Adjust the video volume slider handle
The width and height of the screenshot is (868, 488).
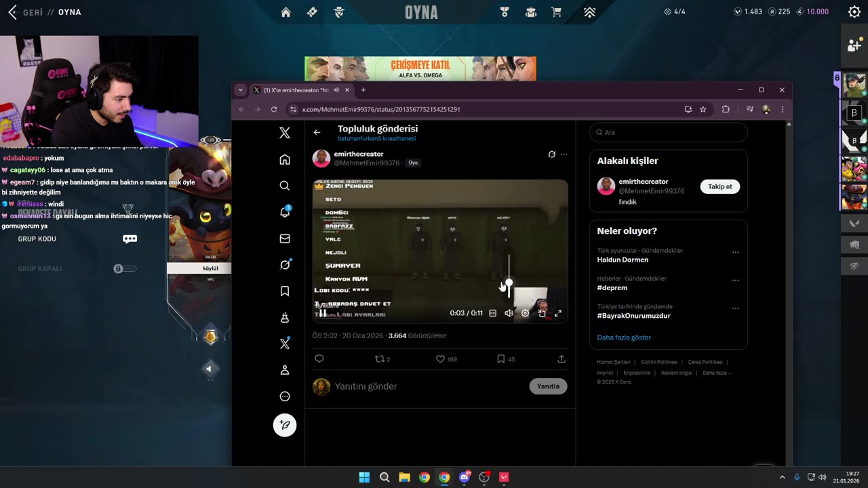pos(509,283)
